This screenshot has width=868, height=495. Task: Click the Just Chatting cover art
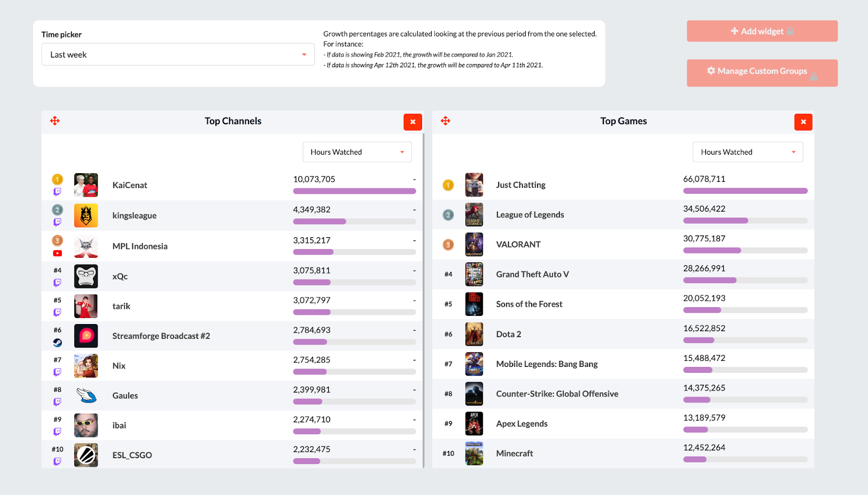point(474,185)
